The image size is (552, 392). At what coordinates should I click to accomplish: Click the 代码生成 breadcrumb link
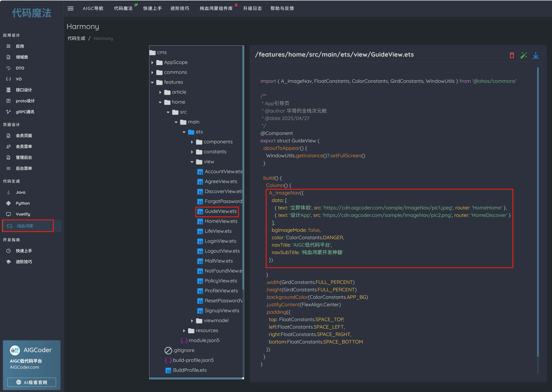click(x=76, y=38)
